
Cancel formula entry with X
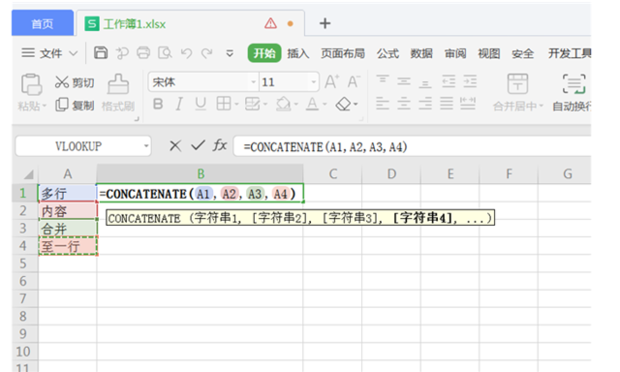pyautogui.click(x=175, y=146)
